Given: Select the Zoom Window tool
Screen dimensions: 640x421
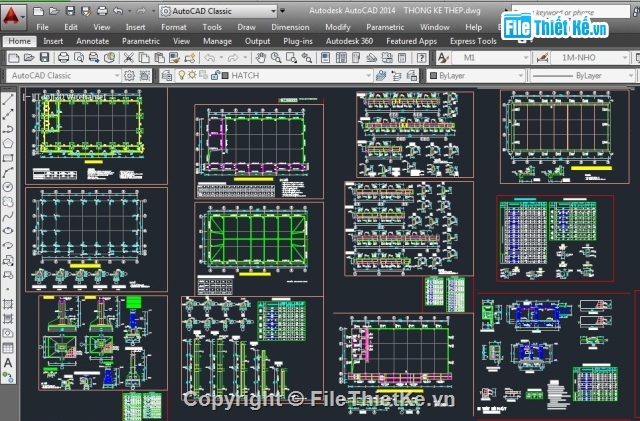Looking at the screenshot, I should (x=291, y=58).
